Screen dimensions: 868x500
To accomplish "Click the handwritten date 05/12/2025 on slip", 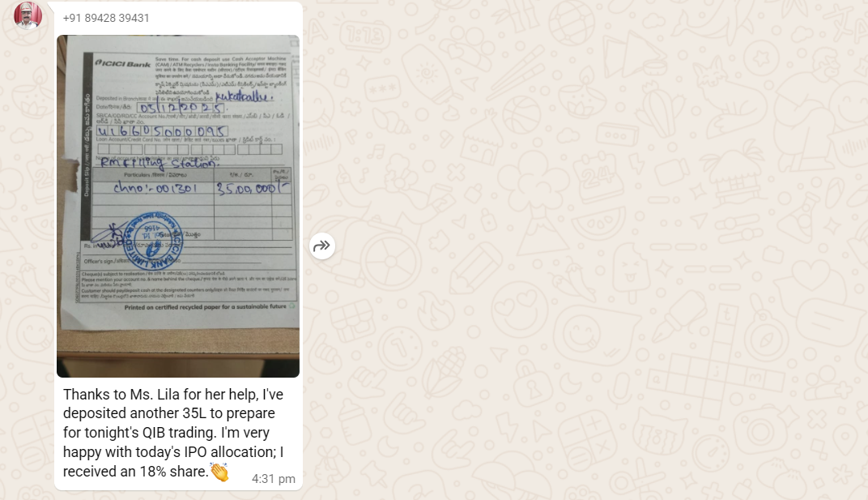I will coord(181,108).
